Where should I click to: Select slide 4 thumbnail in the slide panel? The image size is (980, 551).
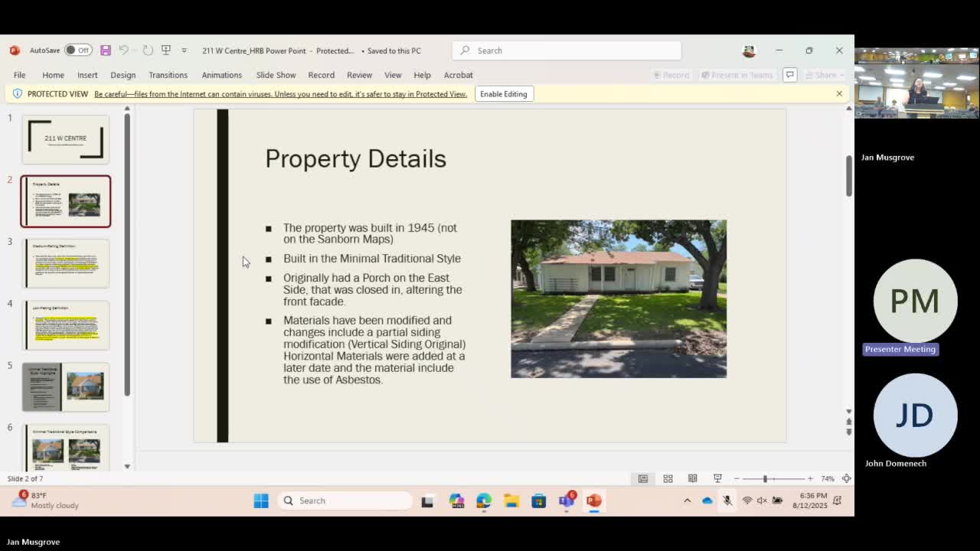65,324
